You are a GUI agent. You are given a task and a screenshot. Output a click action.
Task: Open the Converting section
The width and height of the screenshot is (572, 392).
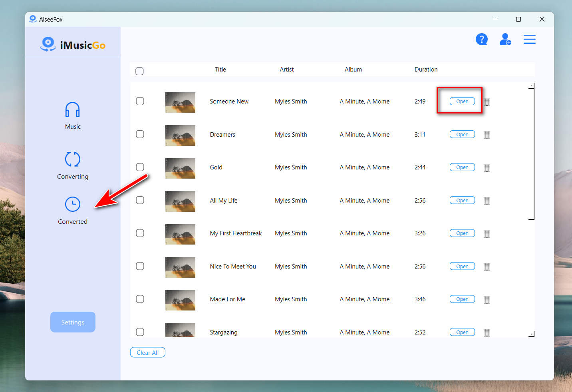[72, 159]
